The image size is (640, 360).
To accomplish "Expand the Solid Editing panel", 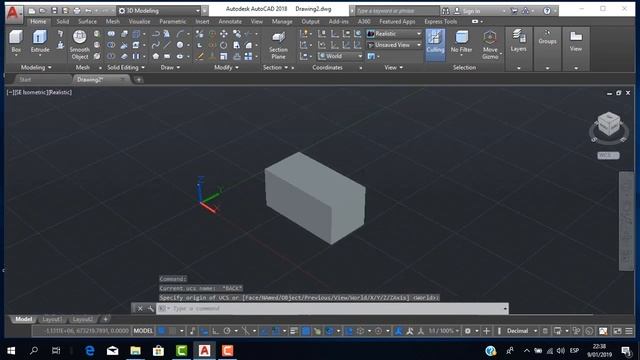I will coord(126,67).
